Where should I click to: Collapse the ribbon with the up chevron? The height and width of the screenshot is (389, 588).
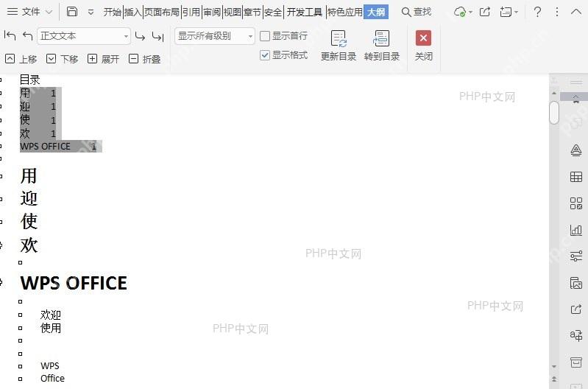pos(576,12)
